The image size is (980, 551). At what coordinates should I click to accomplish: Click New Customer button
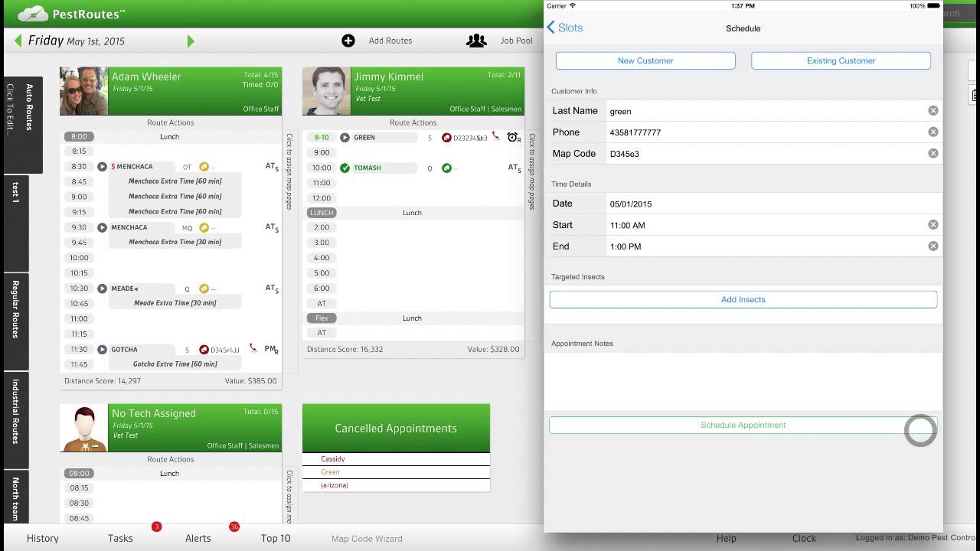click(x=645, y=60)
